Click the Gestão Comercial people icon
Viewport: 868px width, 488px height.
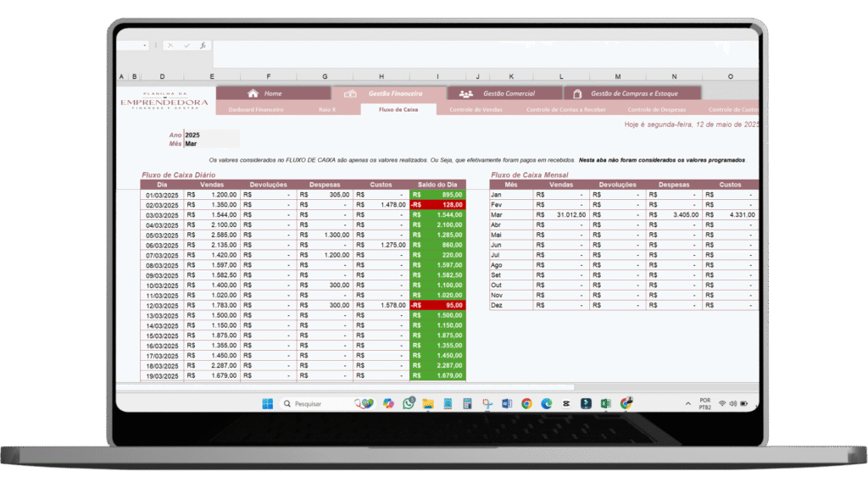tap(465, 93)
